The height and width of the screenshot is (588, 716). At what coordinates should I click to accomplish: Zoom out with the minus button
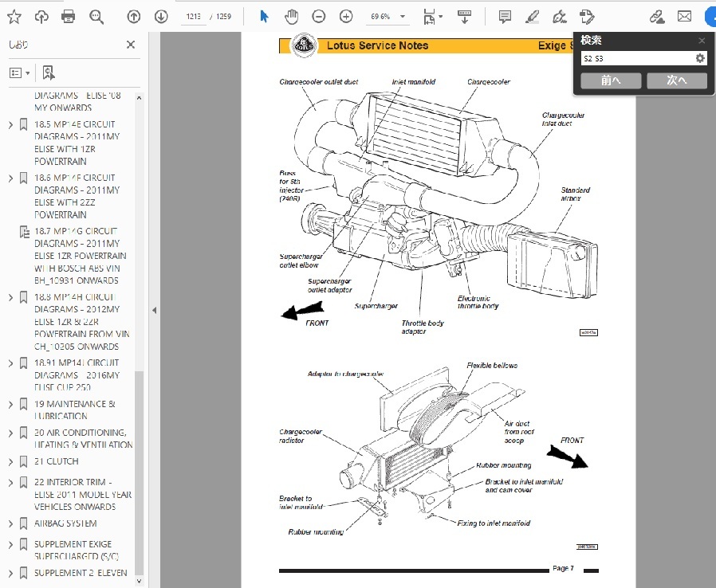click(319, 17)
